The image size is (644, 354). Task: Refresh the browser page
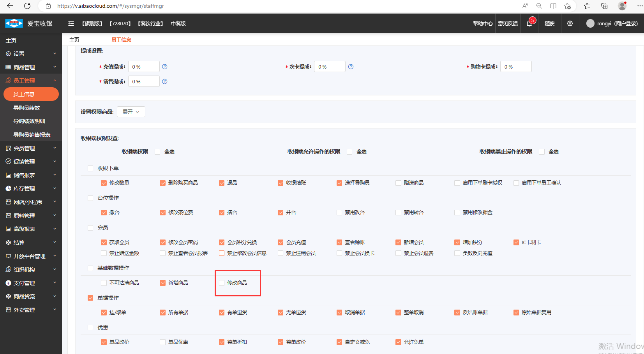click(x=27, y=6)
